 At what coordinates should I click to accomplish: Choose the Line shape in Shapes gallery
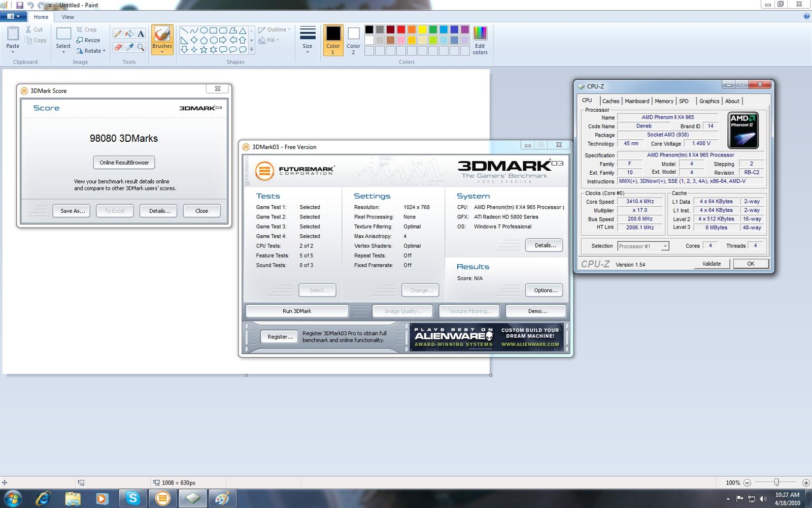coord(184,30)
